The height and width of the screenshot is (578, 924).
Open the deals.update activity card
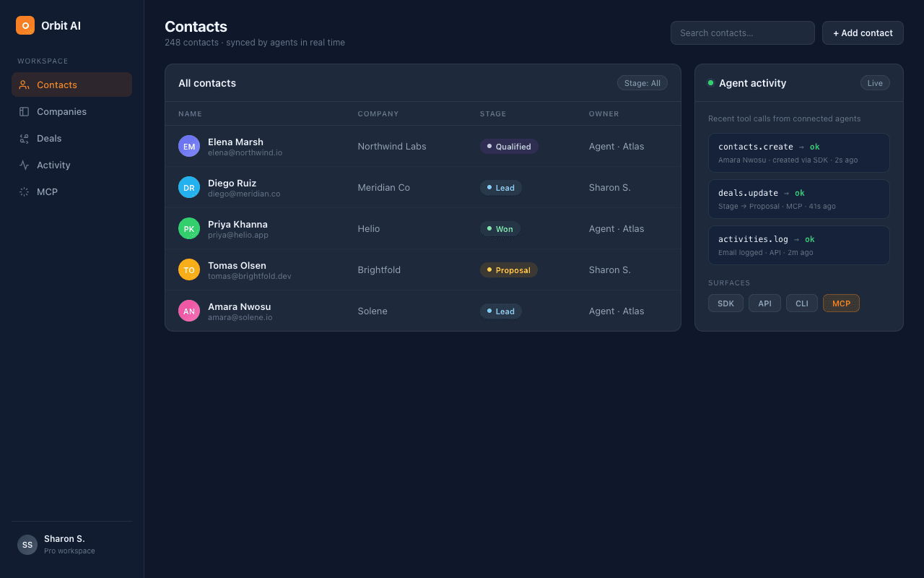(799, 199)
